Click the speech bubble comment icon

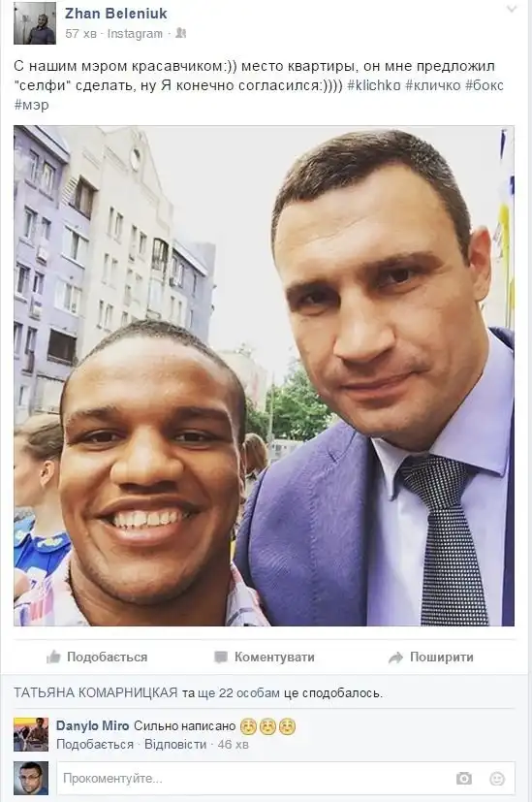click(221, 657)
